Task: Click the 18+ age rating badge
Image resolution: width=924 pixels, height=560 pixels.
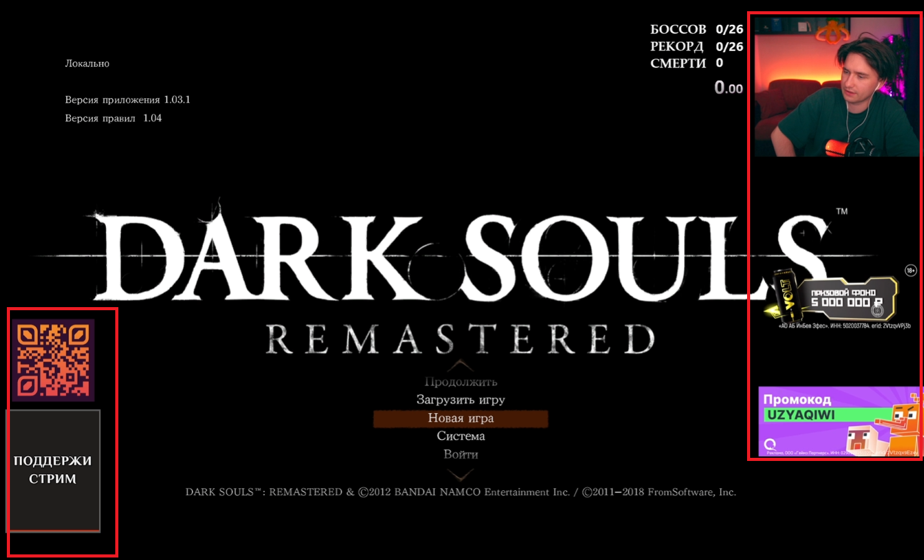Action: (910, 270)
